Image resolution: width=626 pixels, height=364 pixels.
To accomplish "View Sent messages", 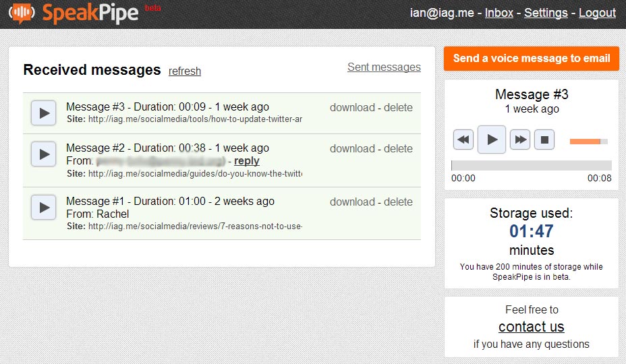I will click(384, 67).
